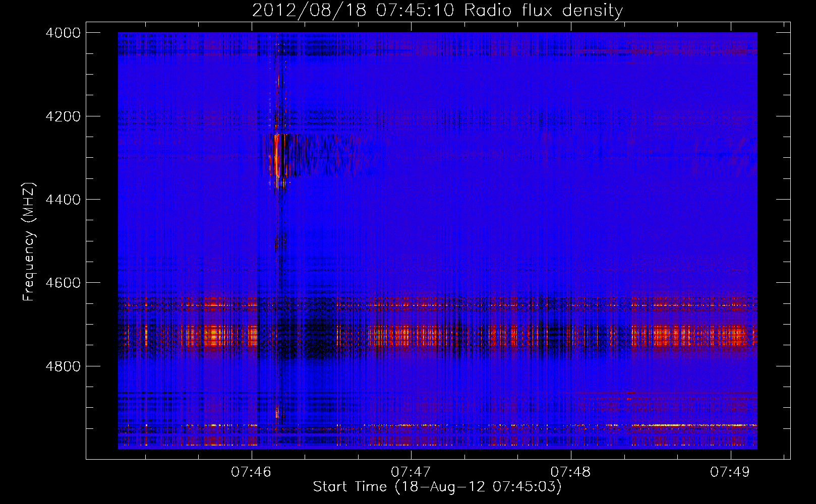Select the 4400 frequency axis label
This screenshot has height=504, width=816.
(x=63, y=200)
